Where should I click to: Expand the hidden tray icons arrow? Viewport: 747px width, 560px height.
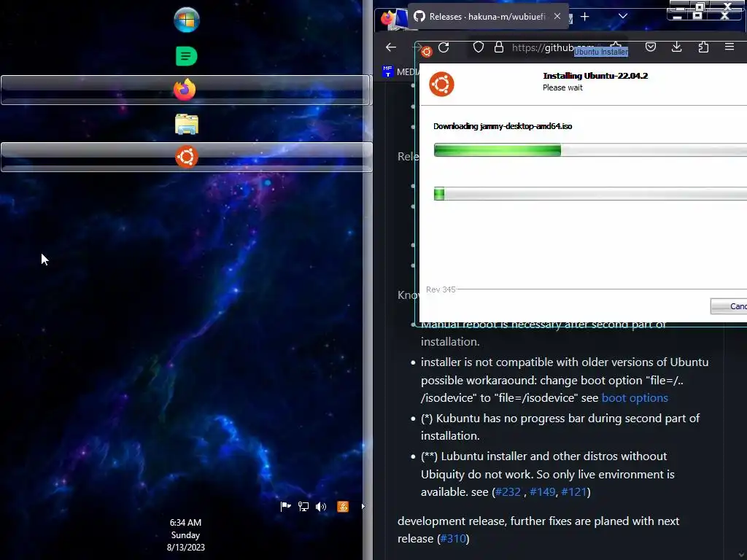[x=363, y=506]
